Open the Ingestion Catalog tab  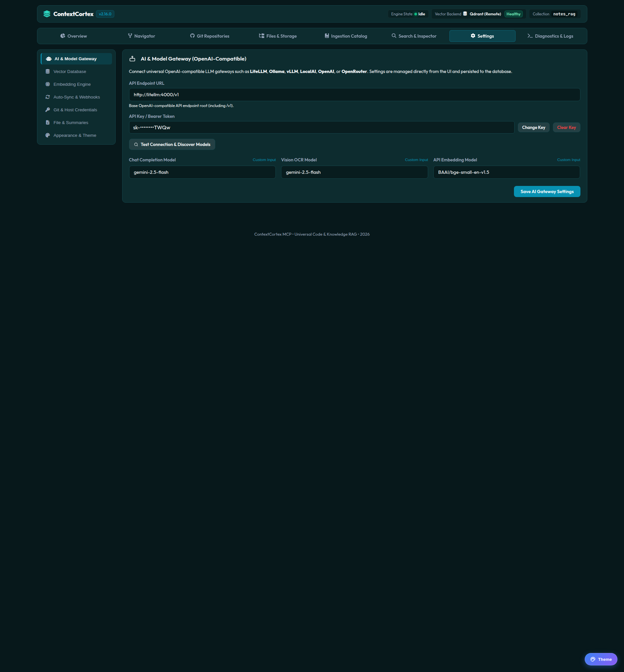point(346,36)
